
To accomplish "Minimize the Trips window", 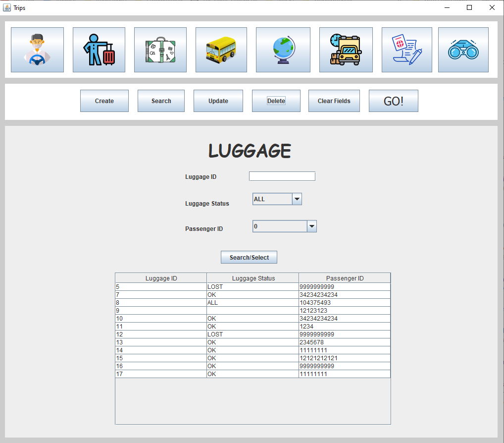I will click(447, 7).
